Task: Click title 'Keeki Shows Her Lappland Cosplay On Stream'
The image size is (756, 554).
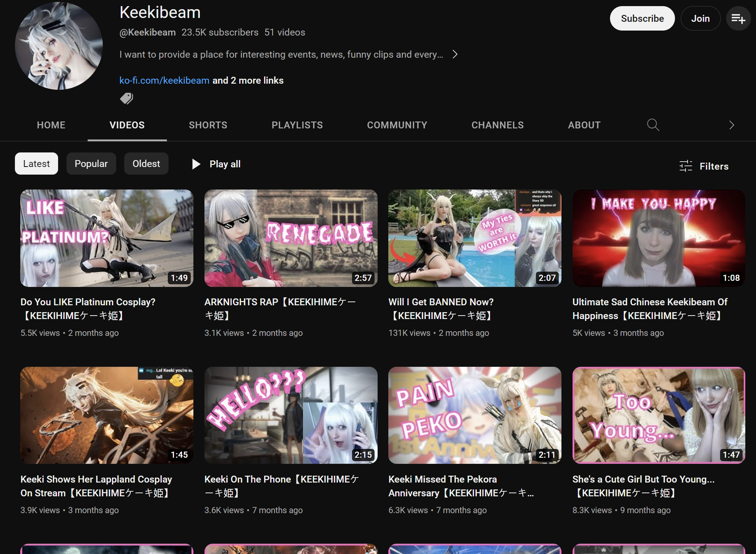Action: pos(96,486)
